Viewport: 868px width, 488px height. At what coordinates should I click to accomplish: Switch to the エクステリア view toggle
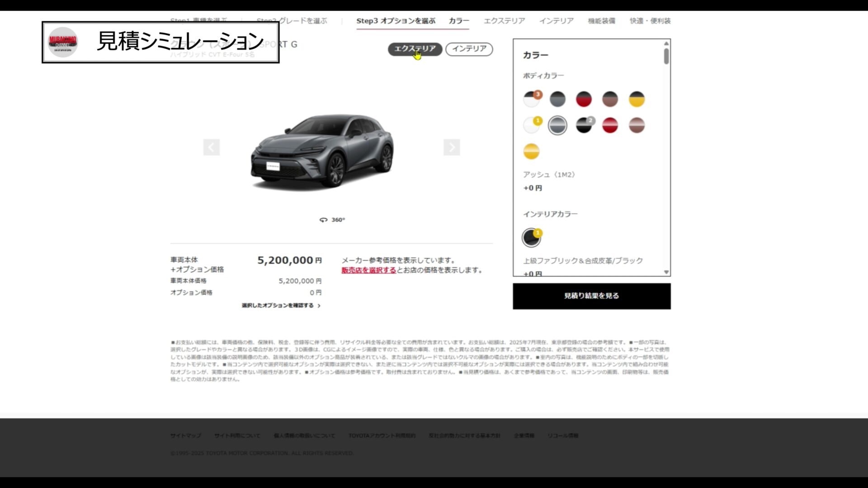click(x=415, y=49)
